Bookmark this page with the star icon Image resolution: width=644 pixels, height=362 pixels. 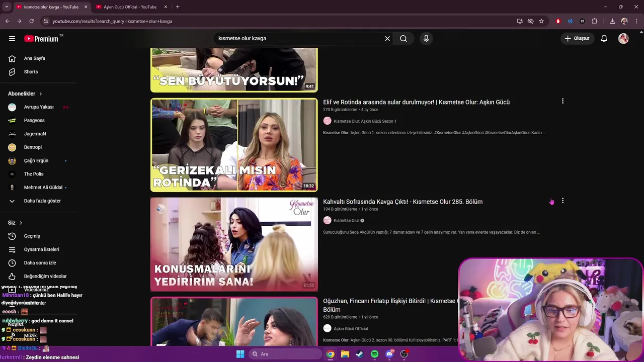point(541,21)
